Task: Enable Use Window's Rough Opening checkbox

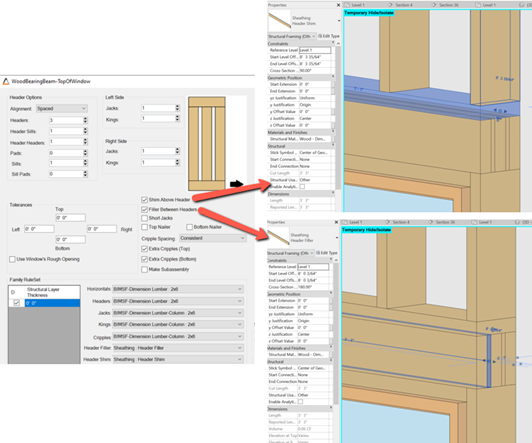Action: tap(12, 259)
